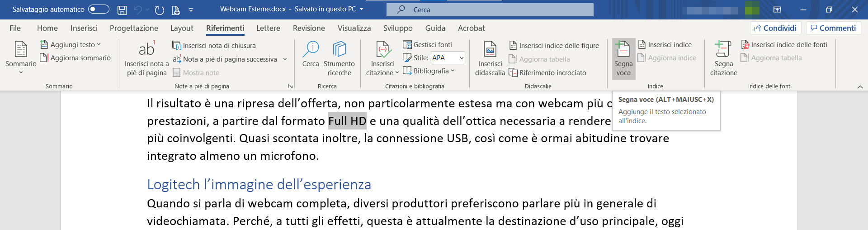The height and width of the screenshot is (230, 868).
Task: Click the document publish icon in quick access toolbar
Action: (176, 10)
